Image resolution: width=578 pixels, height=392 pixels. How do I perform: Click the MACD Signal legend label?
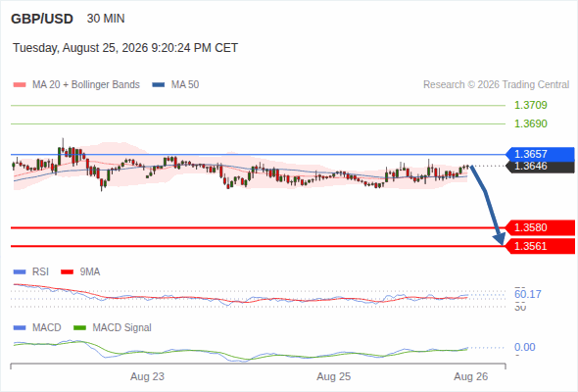pyautogui.click(x=122, y=328)
